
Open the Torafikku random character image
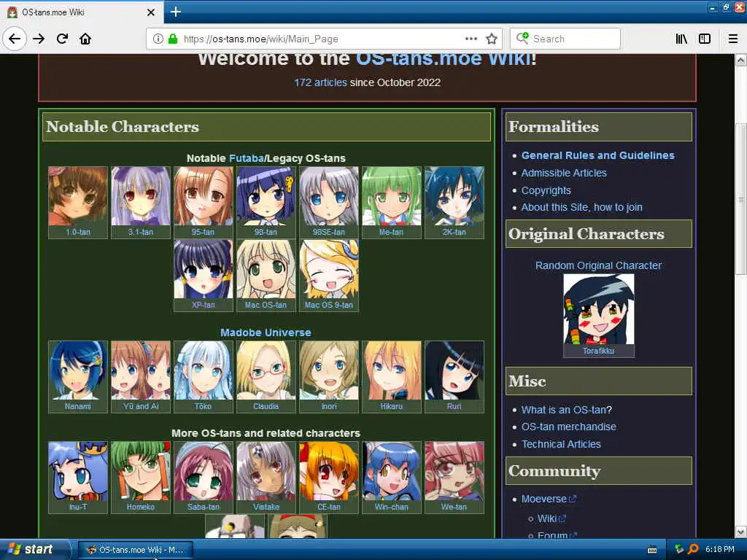(599, 309)
